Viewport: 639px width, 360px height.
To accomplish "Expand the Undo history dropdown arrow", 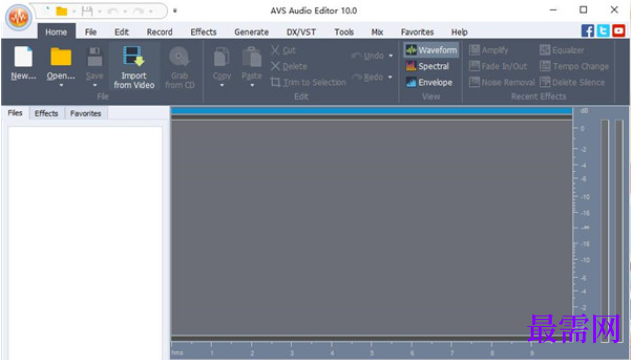I will (x=390, y=55).
